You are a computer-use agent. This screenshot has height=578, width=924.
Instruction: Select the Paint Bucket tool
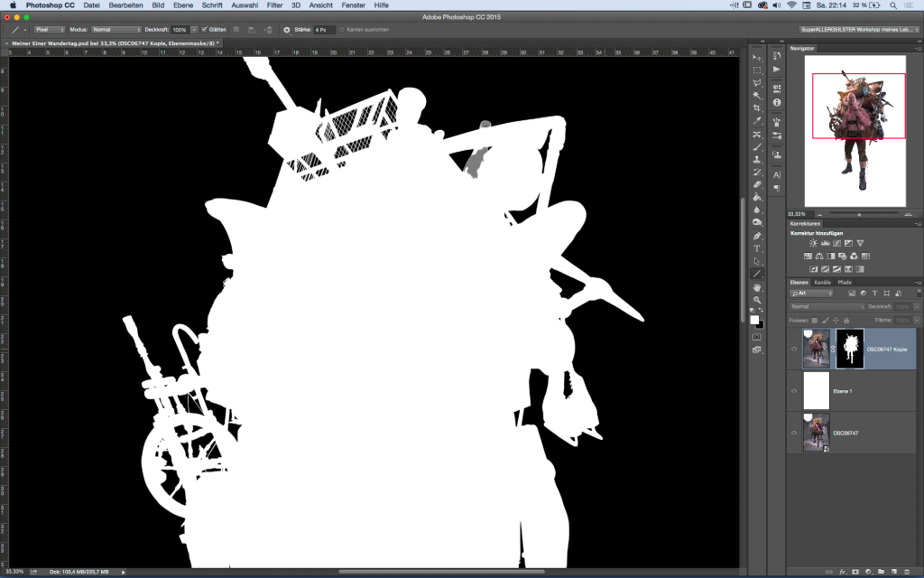pyautogui.click(x=757, y=197)
